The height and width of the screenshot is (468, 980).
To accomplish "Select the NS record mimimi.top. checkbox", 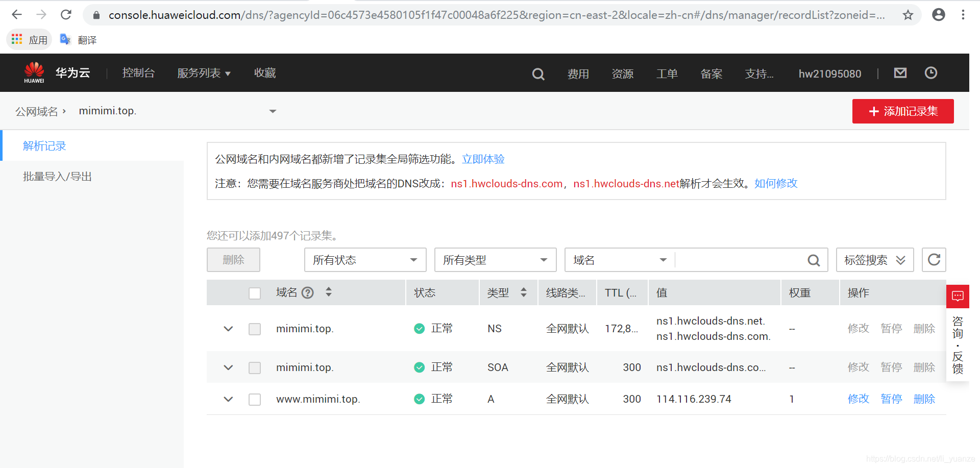I will pos(255,329).
